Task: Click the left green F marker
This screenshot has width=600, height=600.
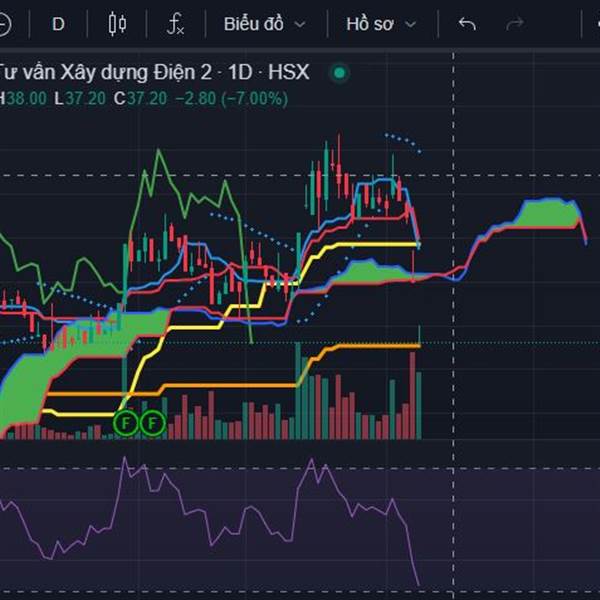Action: pos(126,423)
